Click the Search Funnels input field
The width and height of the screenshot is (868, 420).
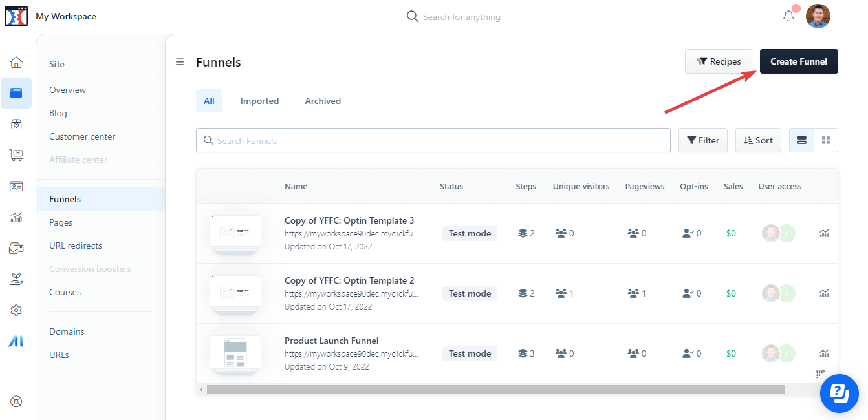(x=433, y=140)
